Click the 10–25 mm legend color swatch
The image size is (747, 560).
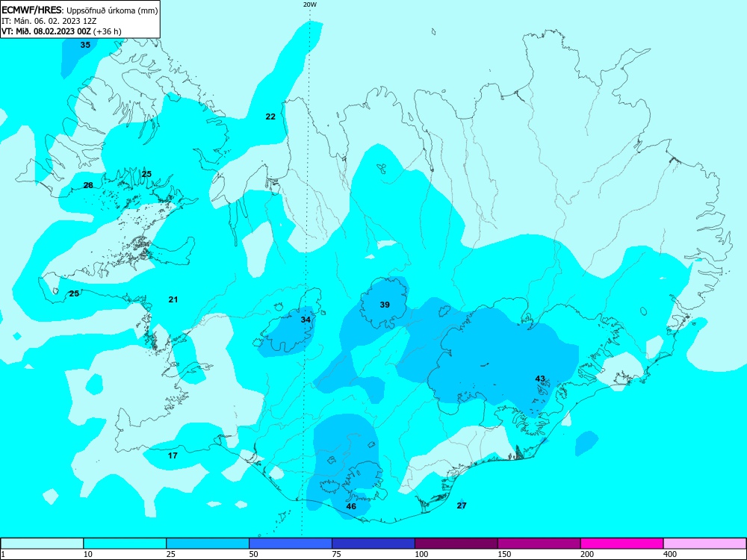[125, 544]
